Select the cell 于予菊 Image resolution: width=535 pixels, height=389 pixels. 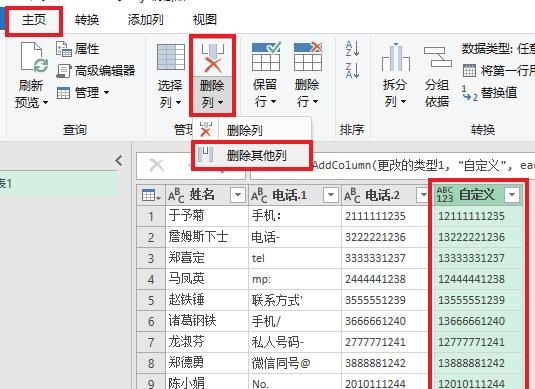coord(207,216)
